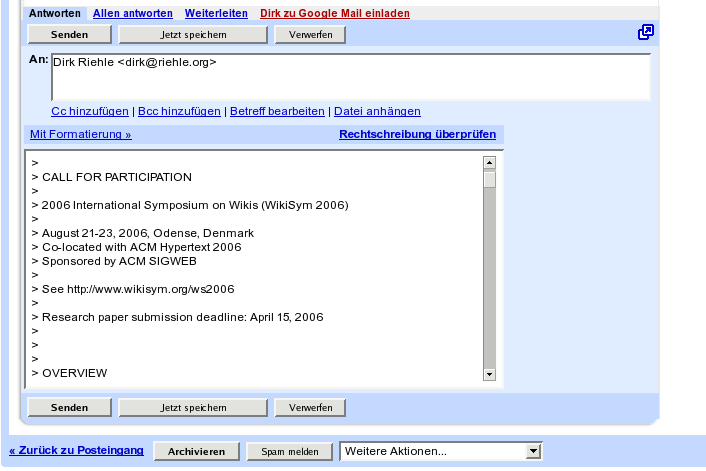Viewport: 706px width, 471px height.
Task: Add a Cc recipient via Cc hinzufügen
Action: 90,111
